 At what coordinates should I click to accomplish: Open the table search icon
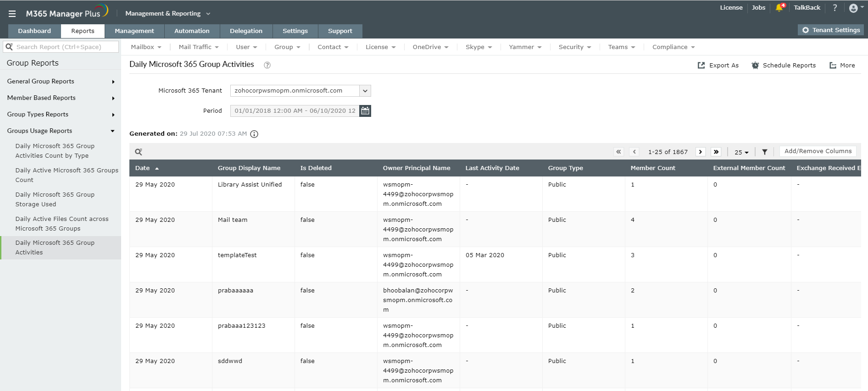tap(139, 152)
